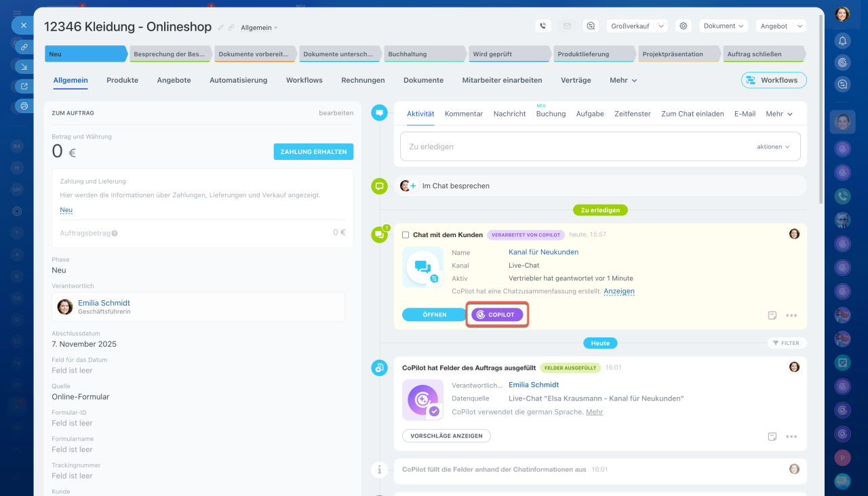Click the purple COPILOT button

click(x=497, y=314)
